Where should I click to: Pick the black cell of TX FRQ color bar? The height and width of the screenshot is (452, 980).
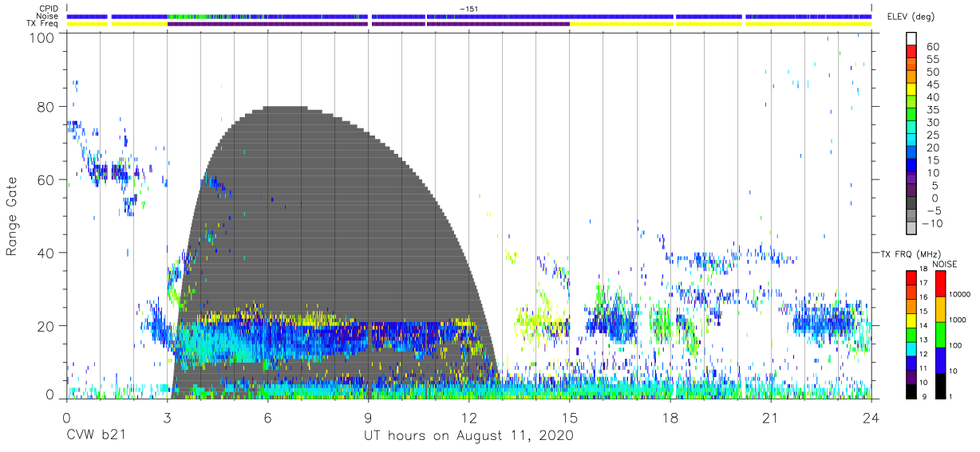pos(911,391)
